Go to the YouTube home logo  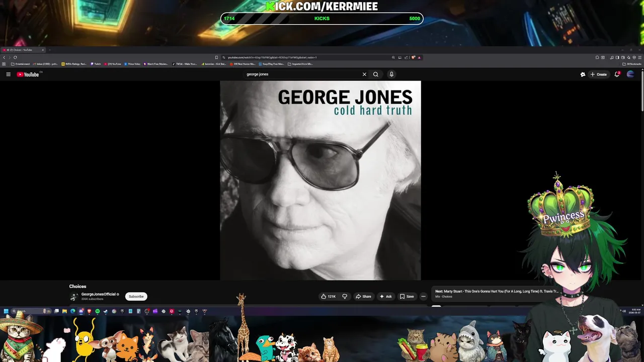pos(28,74)
